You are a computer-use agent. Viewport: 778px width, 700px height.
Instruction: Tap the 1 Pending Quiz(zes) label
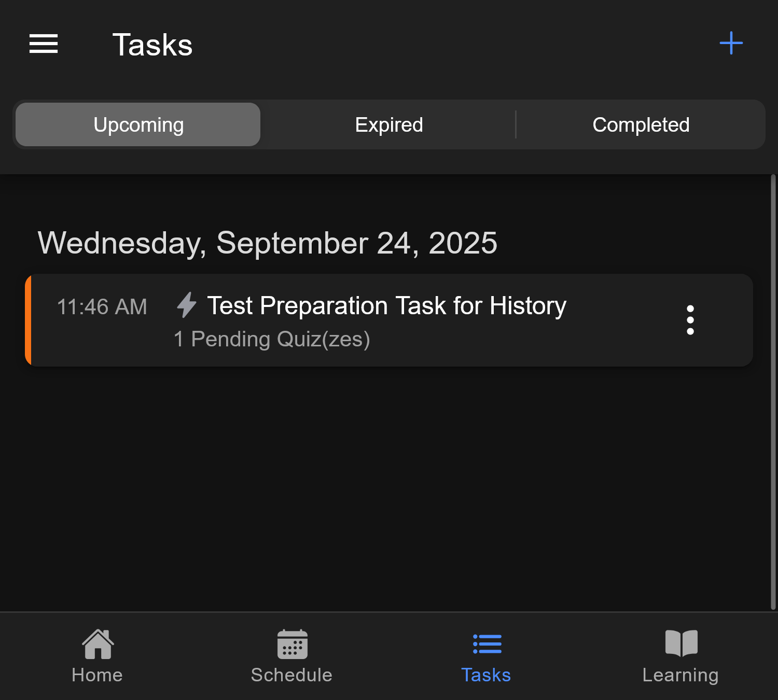coord(272,339)
